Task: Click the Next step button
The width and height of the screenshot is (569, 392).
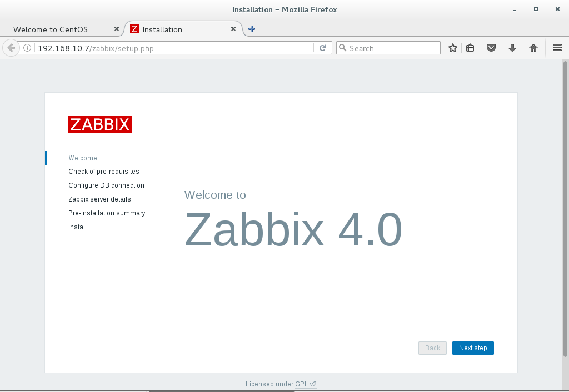Action: click(472, 348)
